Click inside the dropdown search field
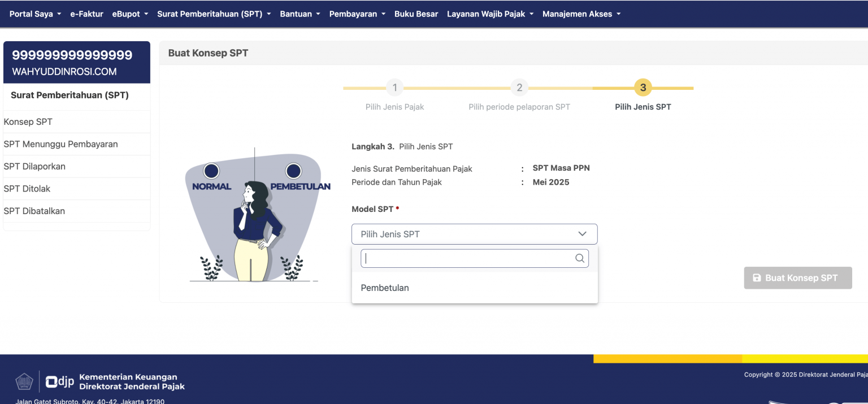This screenshot has width=868, height=404. 469,258
